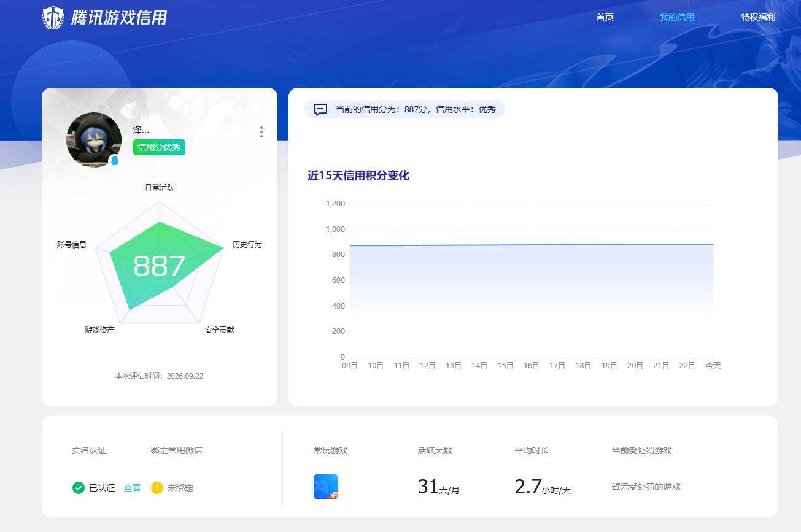Click the 日常活跃 radar label
Image resolution: width=801 pixels, height=532 pixels.
pos(160,187)
